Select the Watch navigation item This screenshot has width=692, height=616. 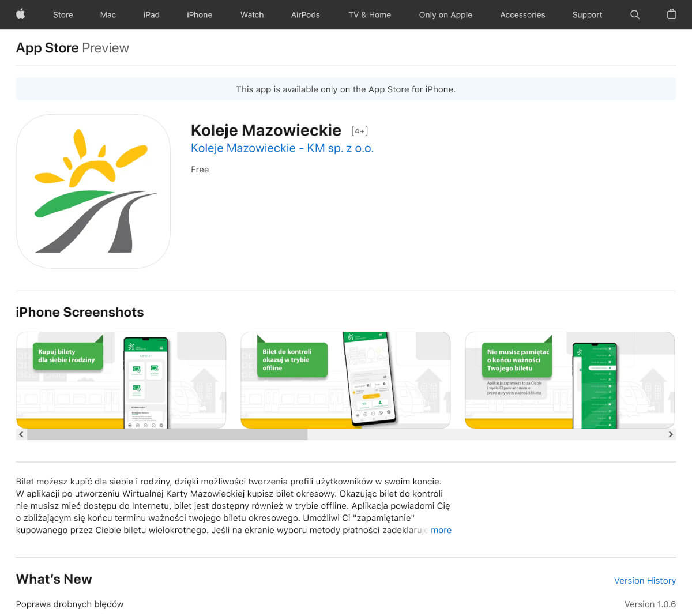point(252,14)
